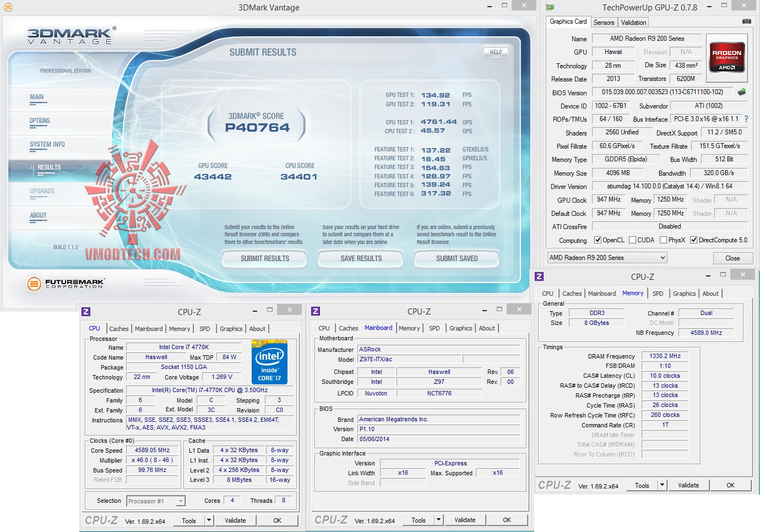The height and width of the screenshot is (532, 760).
Task: Click the SAVE RESULTS button
Action: (x=361, y=258)
